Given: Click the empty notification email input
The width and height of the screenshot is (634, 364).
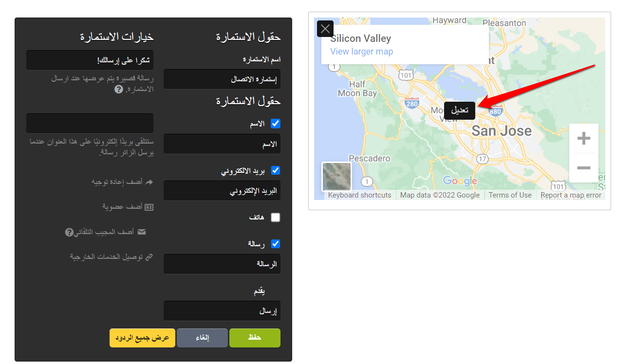Looking at the screenshot, I should pyautogui.click(x=90, y=124).
